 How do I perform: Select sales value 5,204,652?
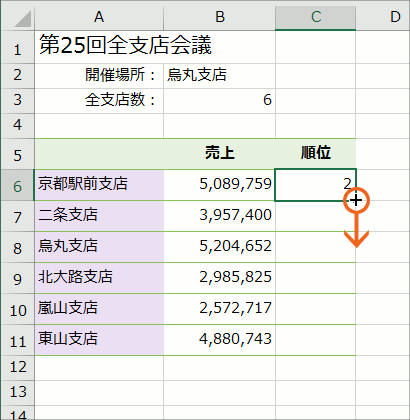tap(220, 247)
